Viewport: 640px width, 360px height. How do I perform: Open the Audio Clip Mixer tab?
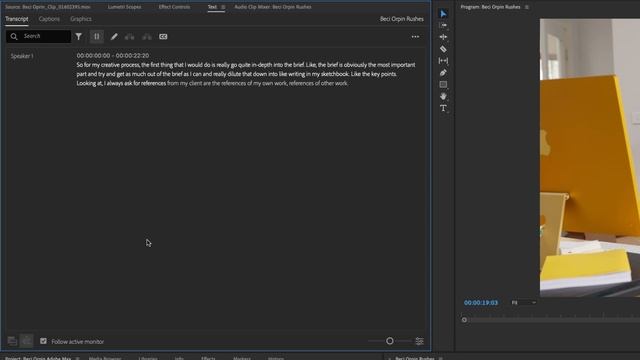[273, 7]
